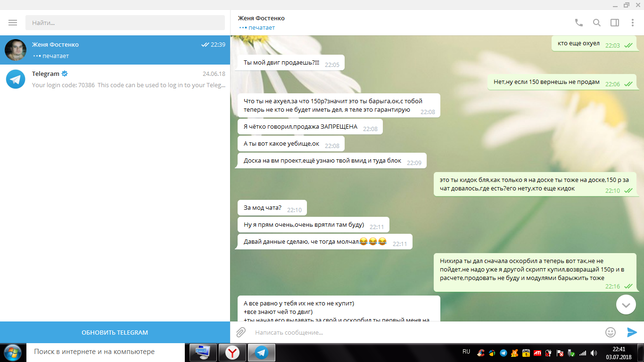644x362 pixels.
Task: Open the hamburger main menu
Action: 13,23
